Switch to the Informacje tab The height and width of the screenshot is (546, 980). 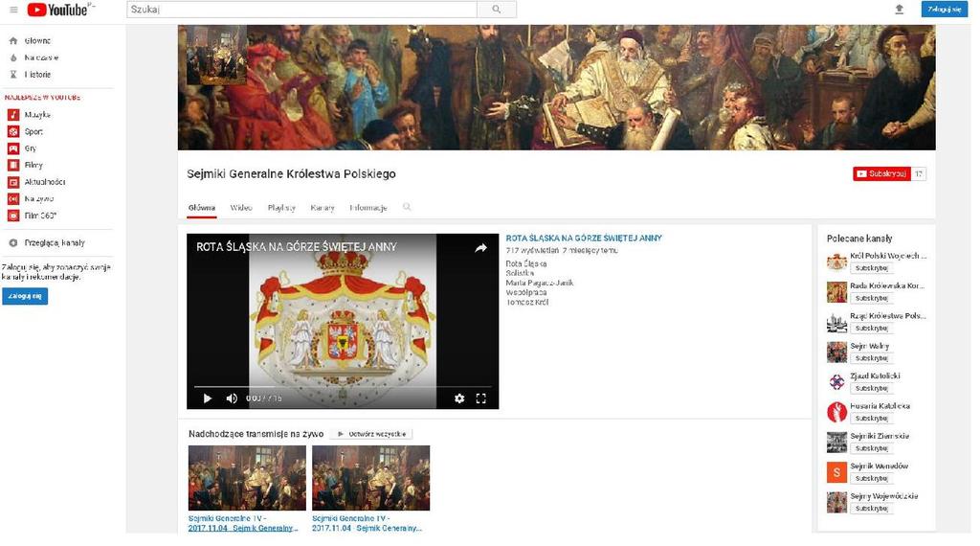[368, 208]
